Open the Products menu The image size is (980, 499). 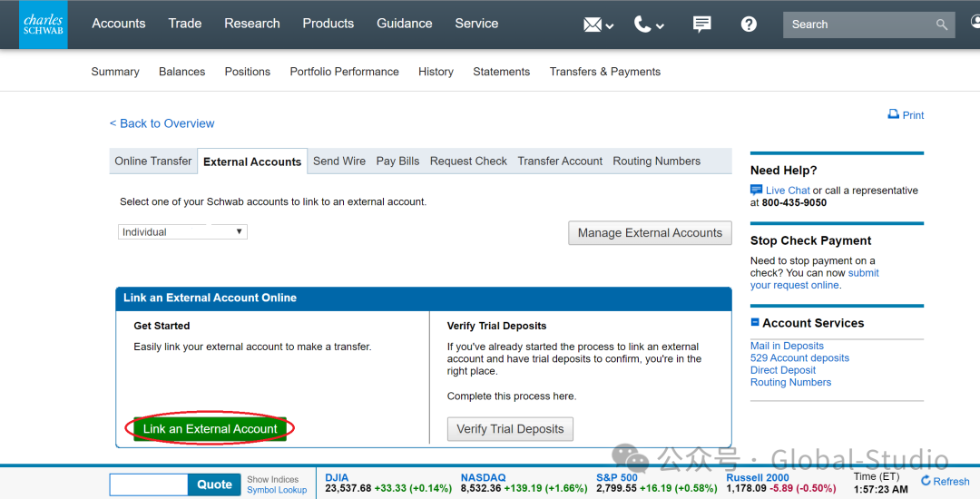pos(328,24)
